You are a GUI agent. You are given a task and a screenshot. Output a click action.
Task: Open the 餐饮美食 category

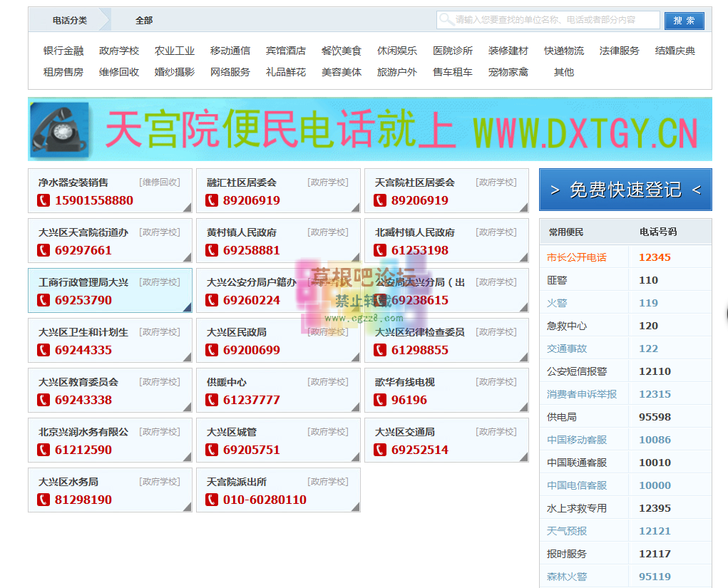(x=342, y=51)
